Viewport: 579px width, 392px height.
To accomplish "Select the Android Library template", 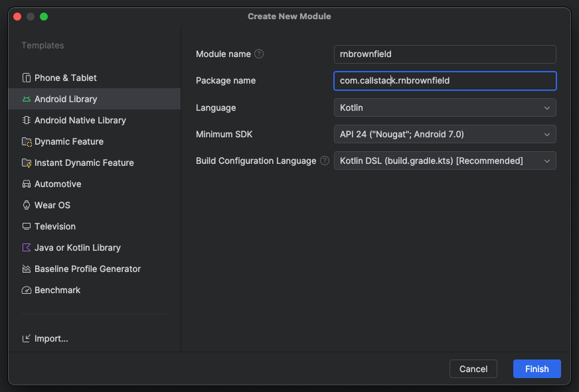I will click(66, 99).
